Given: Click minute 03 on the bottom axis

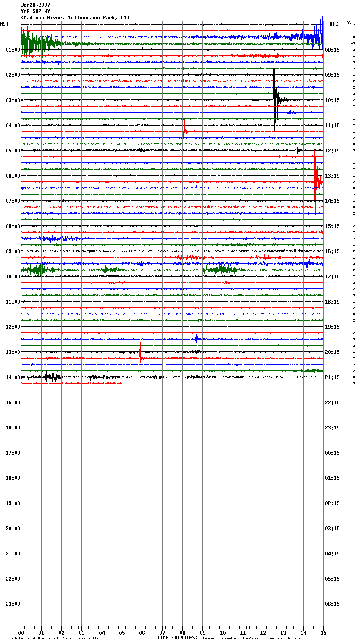Looking at the screenshot, I should (81, 633).
